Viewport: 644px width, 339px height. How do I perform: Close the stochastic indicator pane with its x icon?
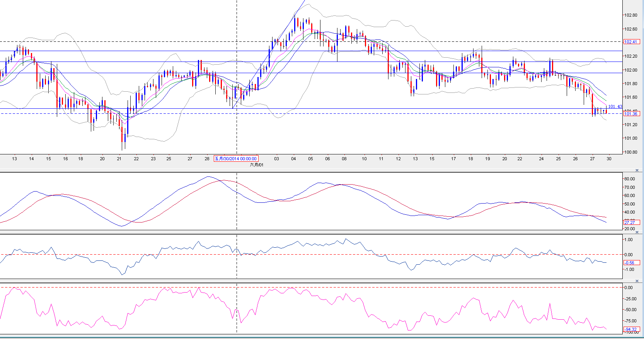coord(637,170)
